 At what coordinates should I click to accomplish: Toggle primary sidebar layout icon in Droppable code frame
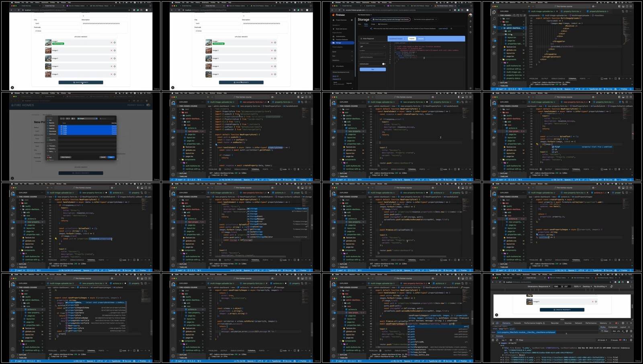619,6
